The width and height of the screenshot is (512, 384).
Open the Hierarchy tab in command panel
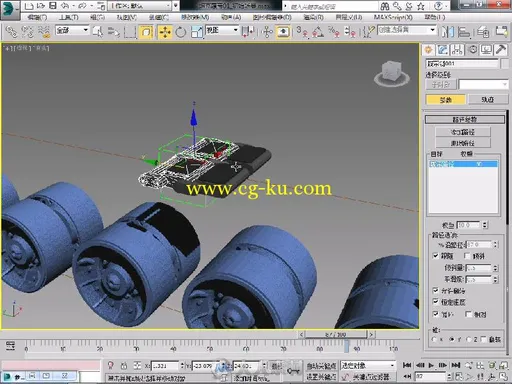pyautogui.click(x=457, y=50)
